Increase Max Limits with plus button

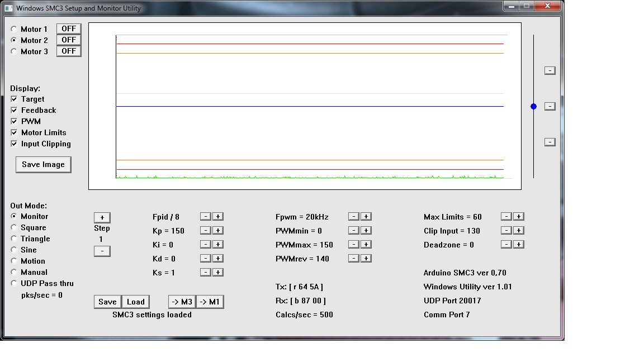(x=518, y=216)
